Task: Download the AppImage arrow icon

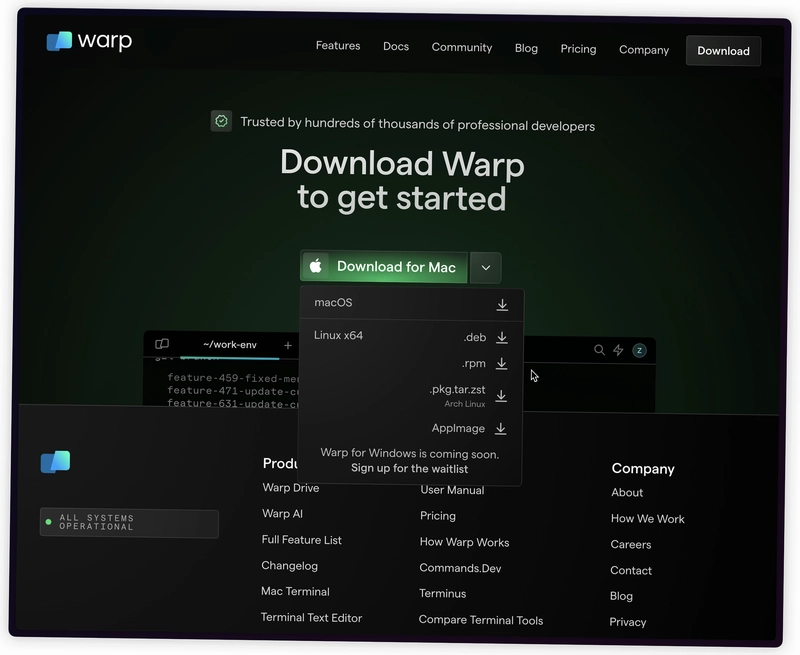Action: 501,429
